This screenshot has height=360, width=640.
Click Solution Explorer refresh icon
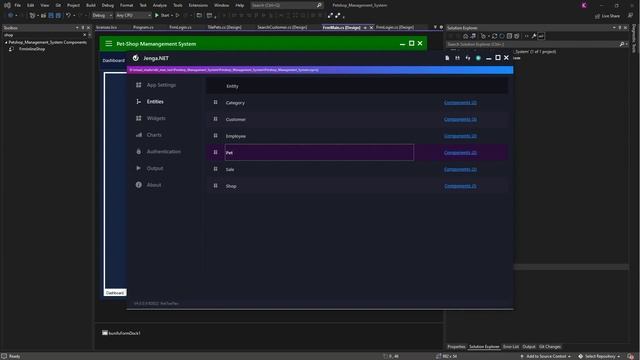(x=494, y=36)
